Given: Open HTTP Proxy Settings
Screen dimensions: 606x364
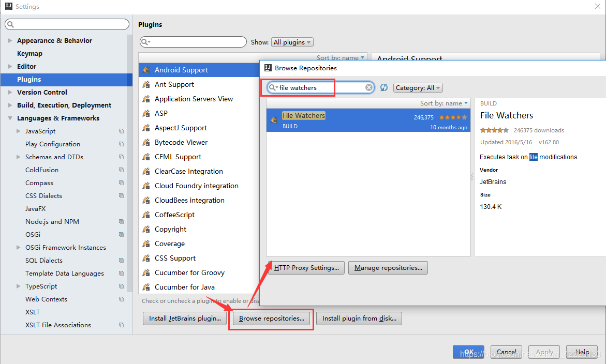Looking at the screenshot, I should (x=306, y=268).
